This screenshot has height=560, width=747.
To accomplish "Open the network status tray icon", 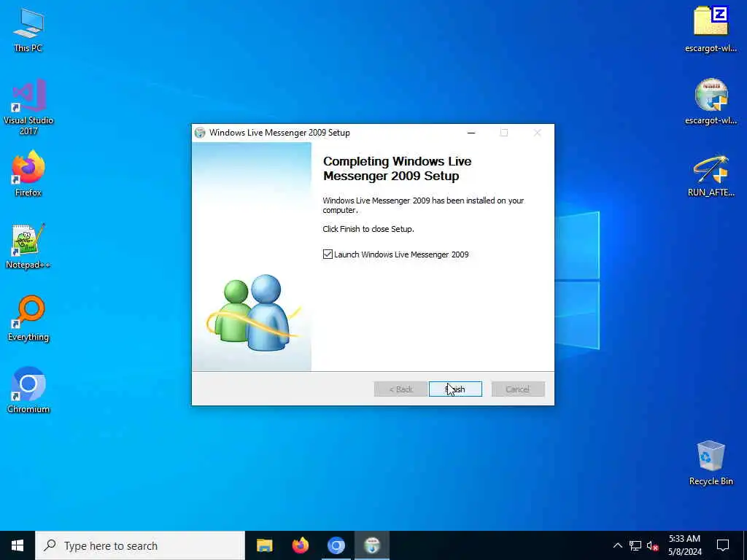I will (635, 545).
